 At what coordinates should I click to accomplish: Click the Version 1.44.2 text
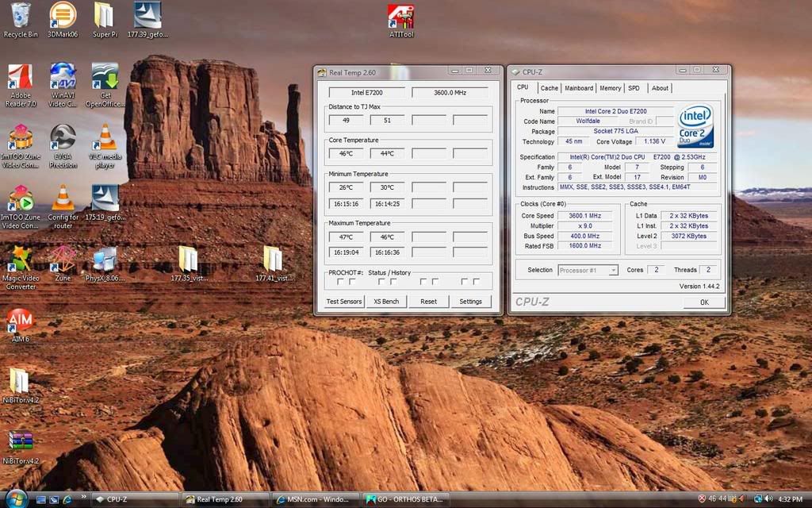pyautogui.click(x=699, y=286)
